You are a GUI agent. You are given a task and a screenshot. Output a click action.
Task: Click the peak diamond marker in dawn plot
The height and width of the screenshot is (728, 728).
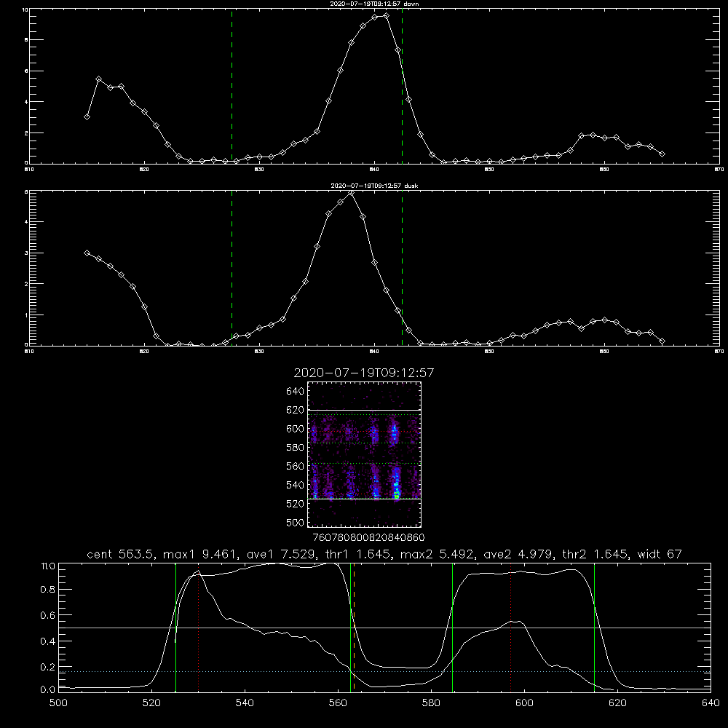point(387,16)
